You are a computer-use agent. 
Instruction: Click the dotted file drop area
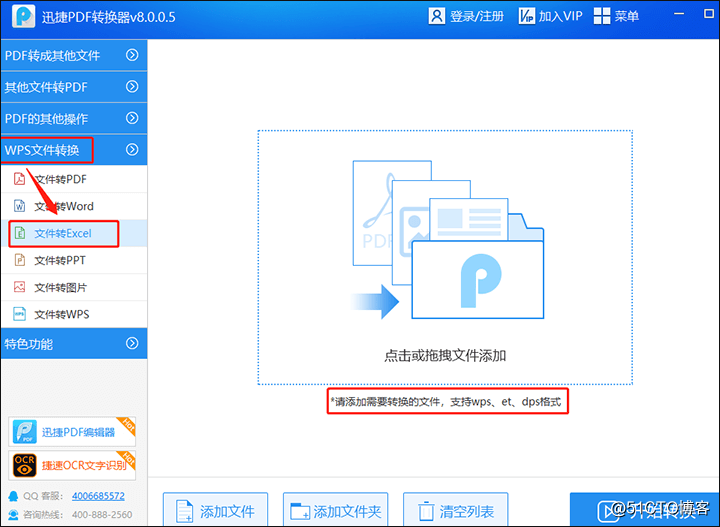point(445,258)
